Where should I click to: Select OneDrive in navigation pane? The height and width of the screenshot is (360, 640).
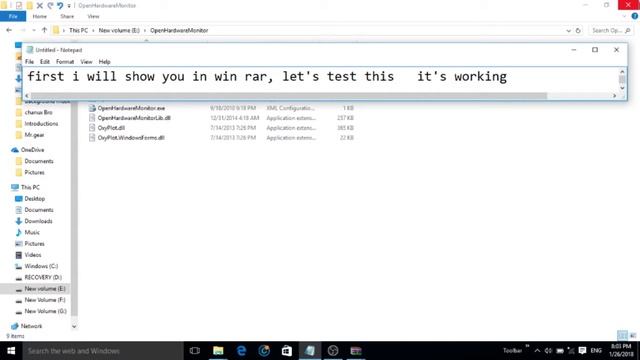(32, 150)
